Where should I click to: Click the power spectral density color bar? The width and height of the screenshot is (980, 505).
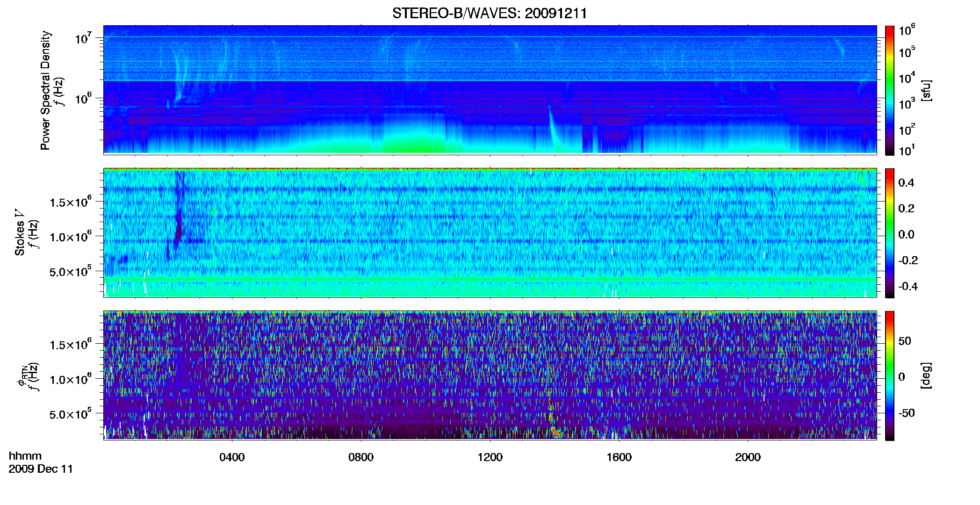(x=890, y=90)
